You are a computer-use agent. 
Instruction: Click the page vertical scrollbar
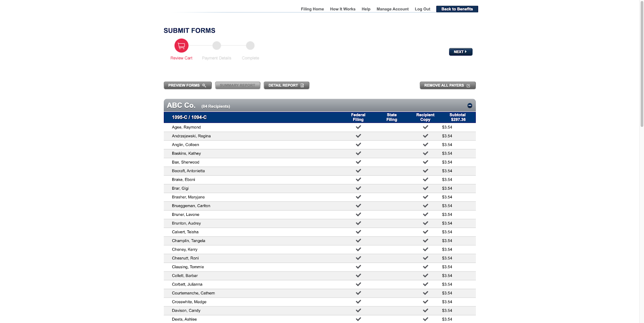tap(642, 64)
